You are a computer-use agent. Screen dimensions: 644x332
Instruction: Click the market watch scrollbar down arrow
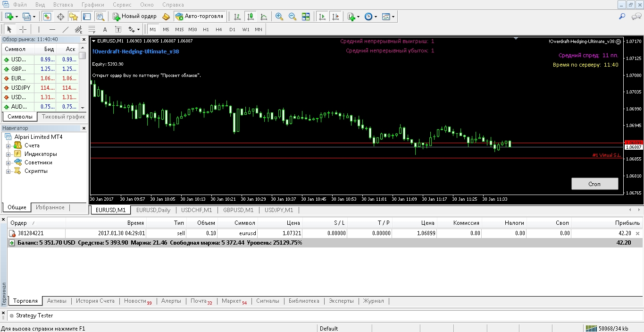(x=83, y=108)
